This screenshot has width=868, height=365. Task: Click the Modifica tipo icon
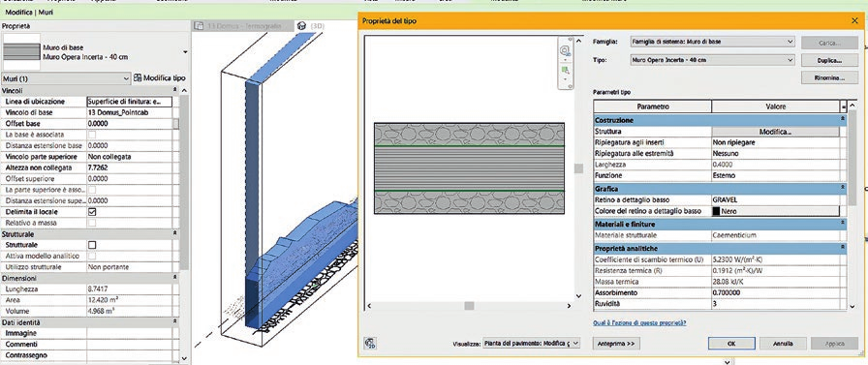[x=138, y=78]
